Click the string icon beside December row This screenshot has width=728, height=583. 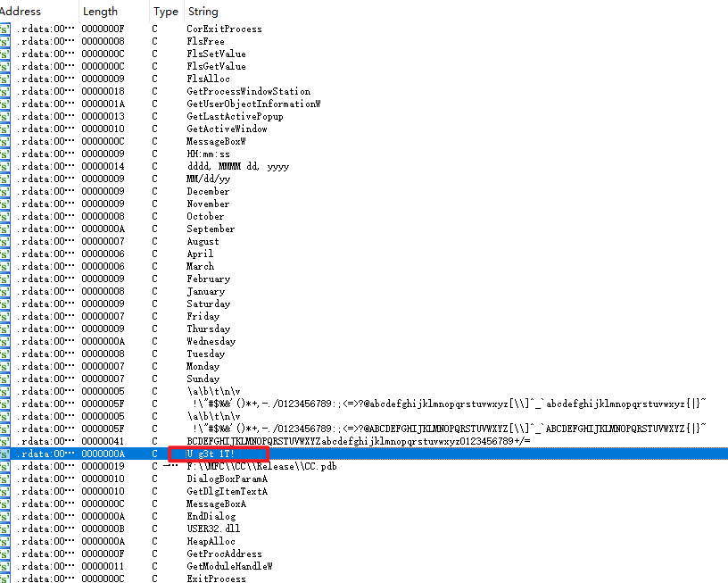pyautogui.click(x=4, y=191)
